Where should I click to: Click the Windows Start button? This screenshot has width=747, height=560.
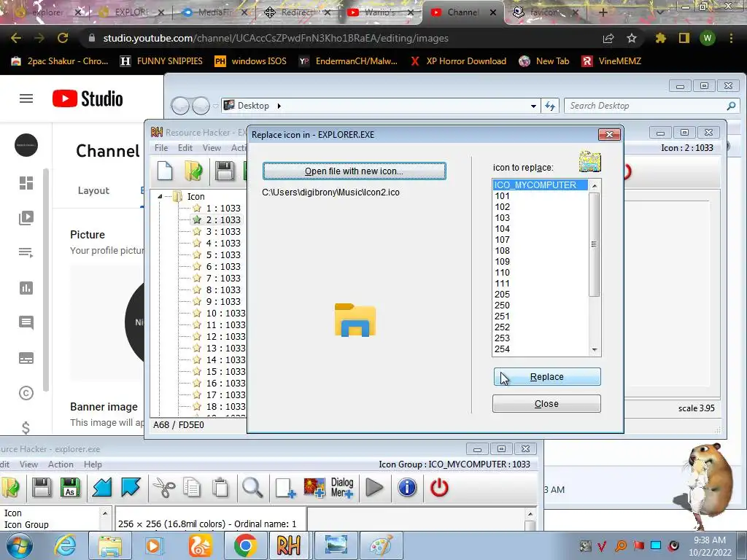[x=20, y=545]
